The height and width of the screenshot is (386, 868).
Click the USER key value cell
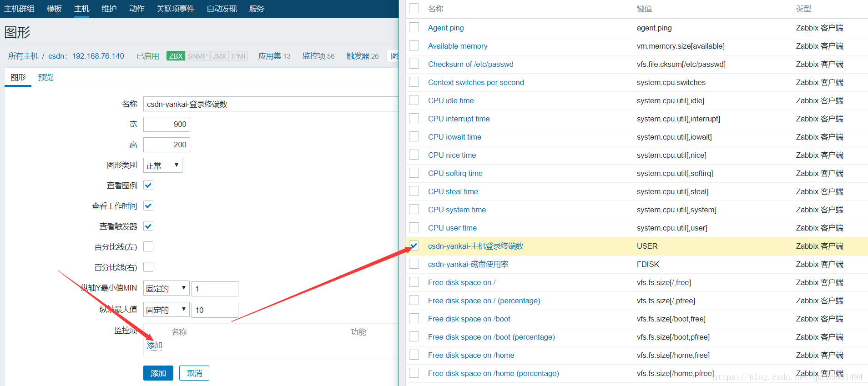[x=647, y=246]
